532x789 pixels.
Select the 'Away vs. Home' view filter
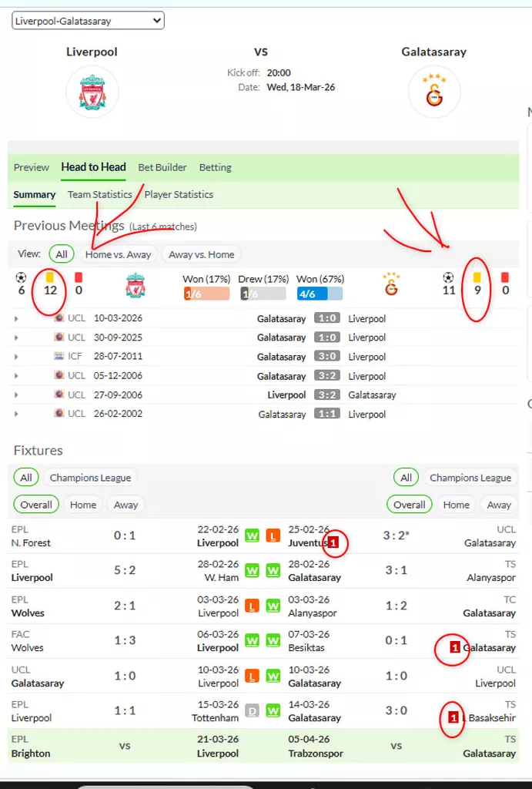point(201,254)
